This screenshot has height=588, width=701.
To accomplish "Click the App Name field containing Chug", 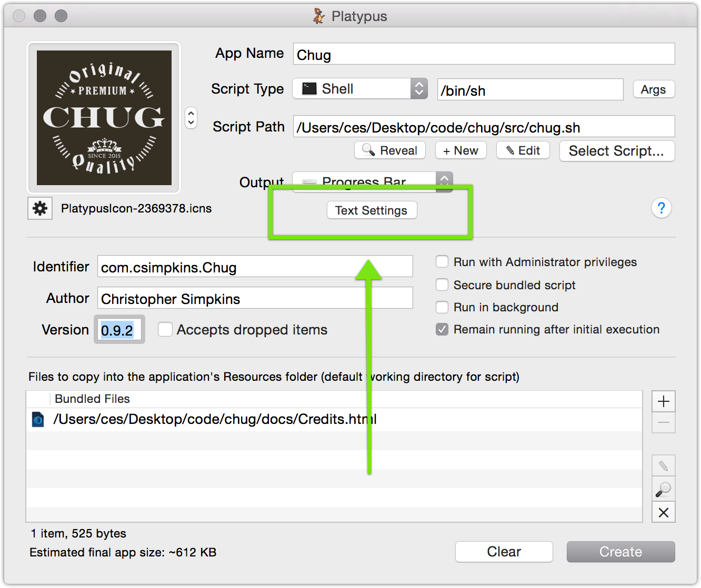I will coord(484,54).
